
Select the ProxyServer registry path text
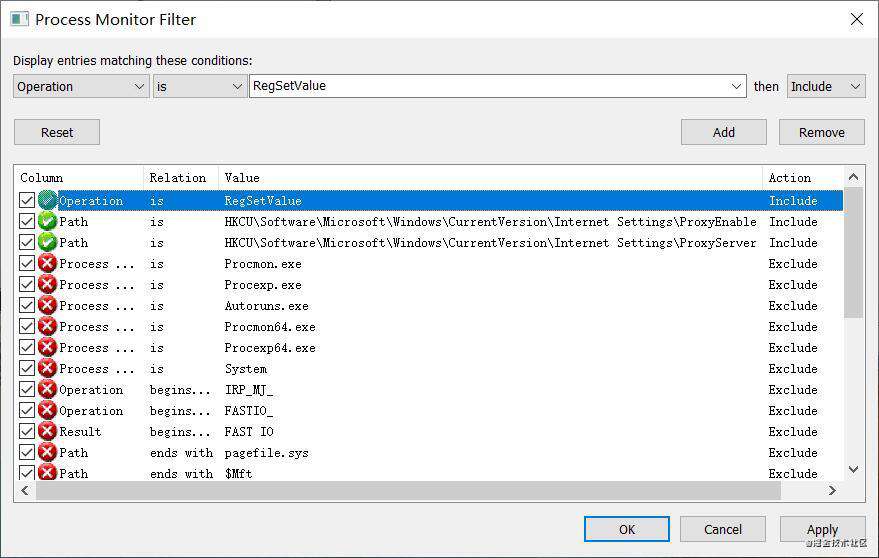[x=491, y=243]
